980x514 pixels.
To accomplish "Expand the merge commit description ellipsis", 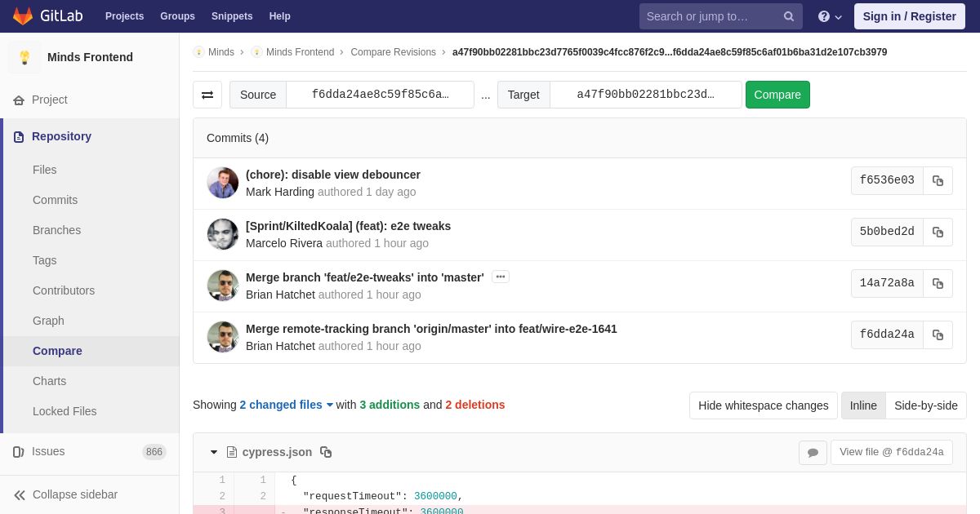I will [x=501, y=277].
